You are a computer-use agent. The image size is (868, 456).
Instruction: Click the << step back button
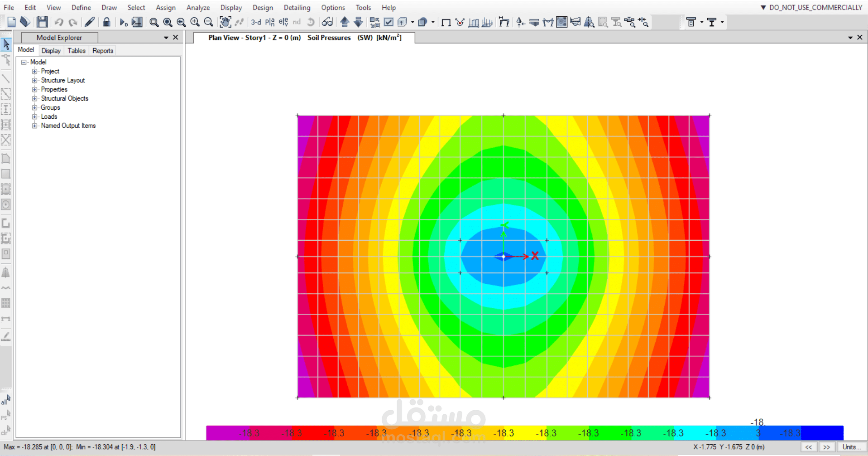tap(808, 447)
